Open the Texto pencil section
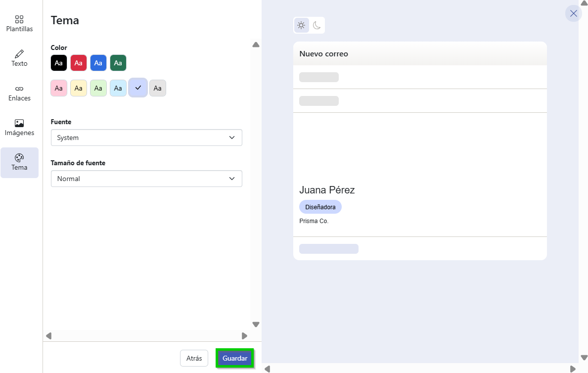This screenshot has width=588, height=373. coord(19,58)
